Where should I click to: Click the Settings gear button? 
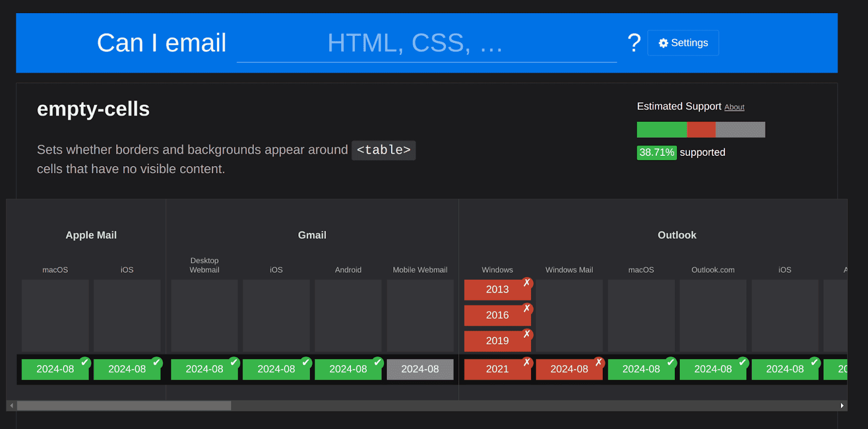(x=683, y=43)
